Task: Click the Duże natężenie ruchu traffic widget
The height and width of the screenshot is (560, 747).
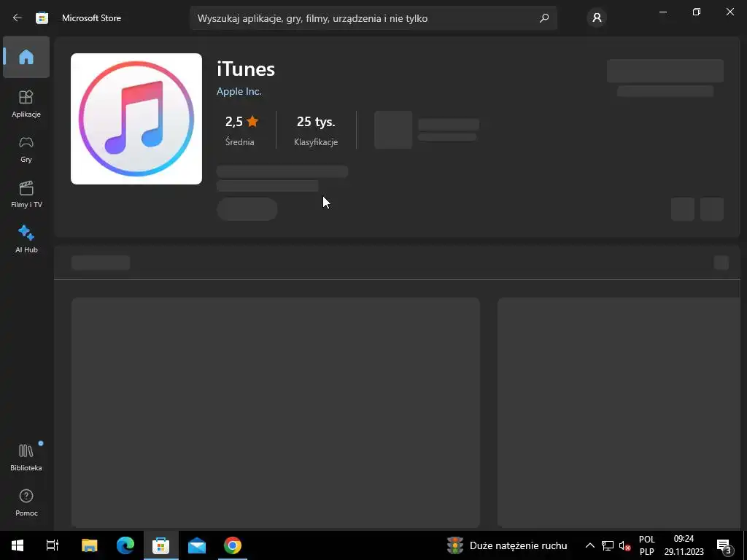Action: [x=508, y=545]
